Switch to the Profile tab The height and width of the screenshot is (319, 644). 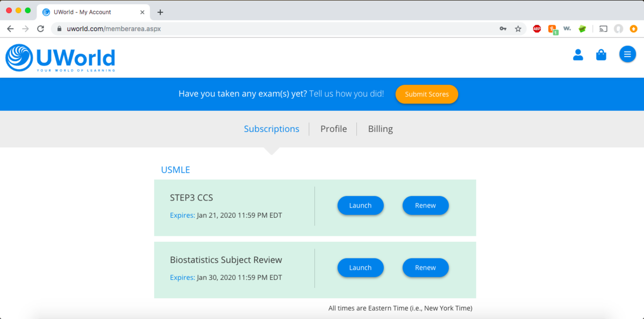333,129
